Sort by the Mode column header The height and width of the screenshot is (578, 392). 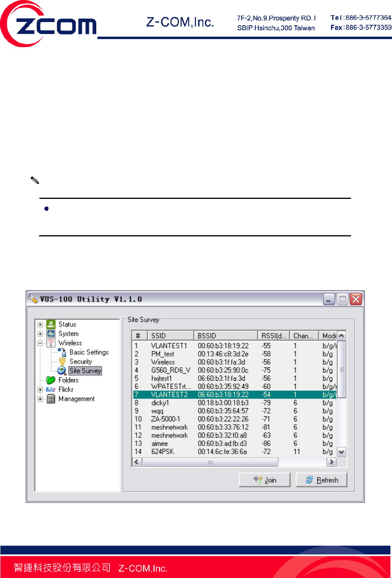point(328,335)
